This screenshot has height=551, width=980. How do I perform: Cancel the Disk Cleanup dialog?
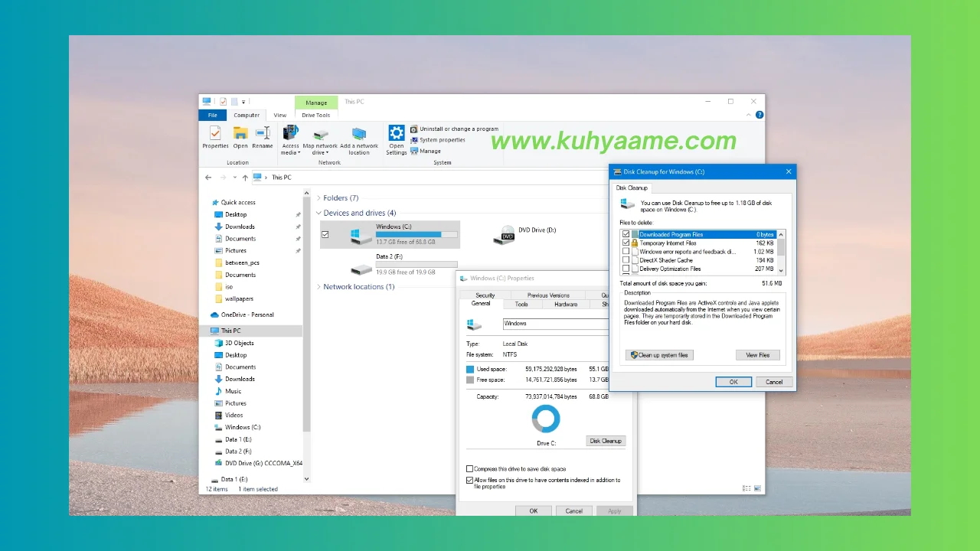[x=774, y=382]
